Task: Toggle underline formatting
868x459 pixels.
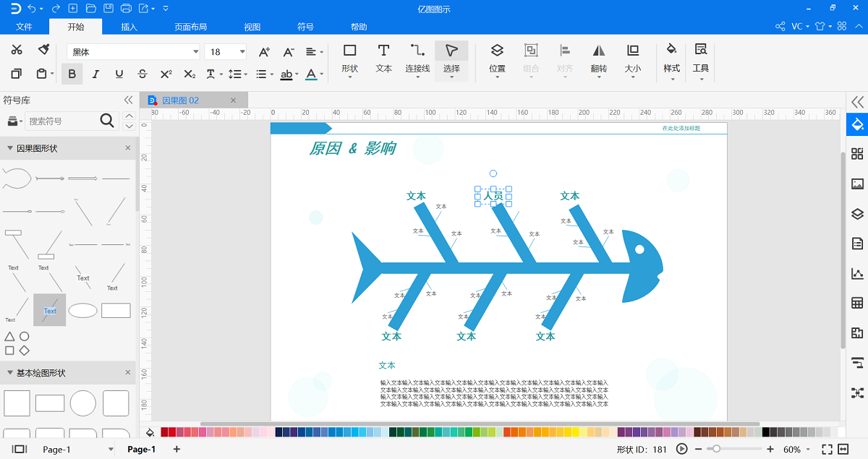Action: [118, 74]
